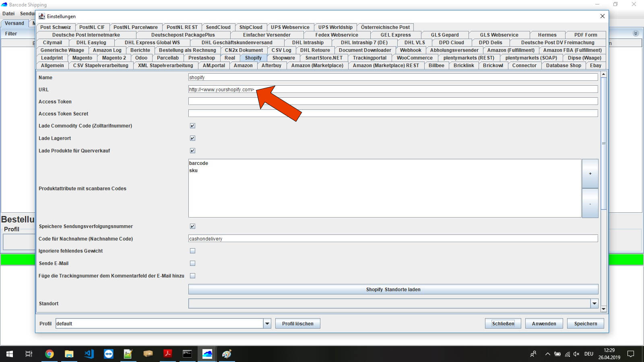
Task: Check battery status in system tray
Action: tap(557, 354)
